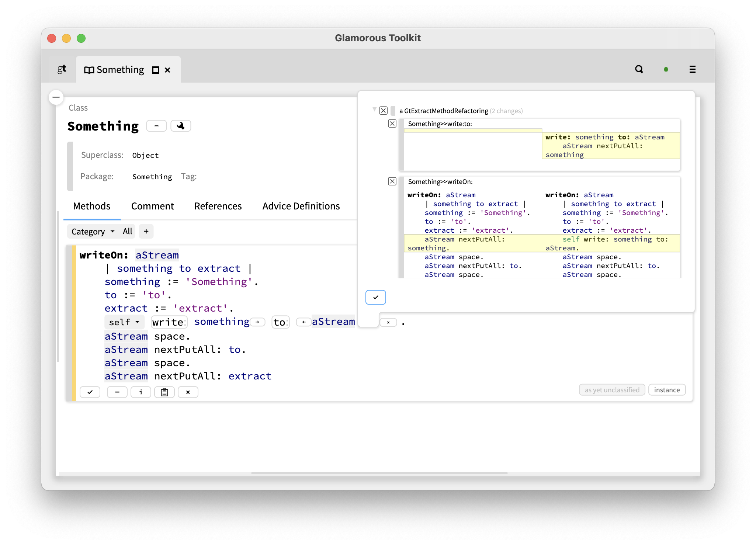
Task: Uncheck the Something>>writeOn: change
Action: (x=392, y=181)
